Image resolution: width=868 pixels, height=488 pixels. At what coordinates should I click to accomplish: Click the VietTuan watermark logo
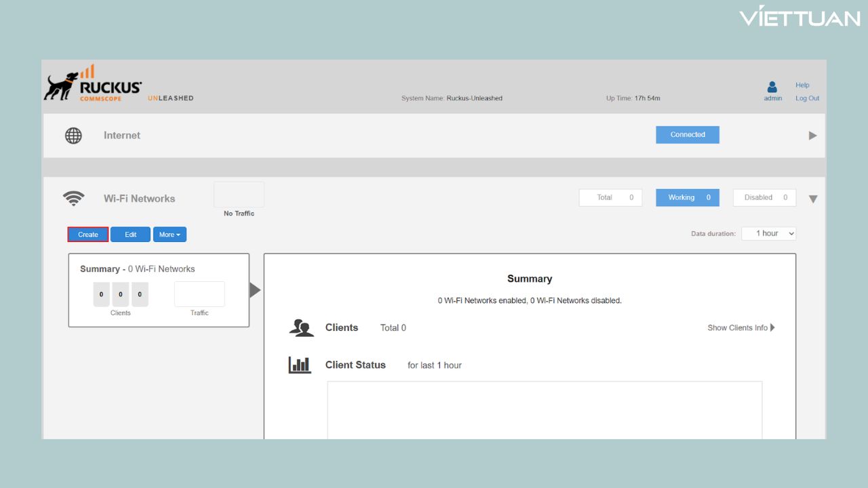pos(800,17)
